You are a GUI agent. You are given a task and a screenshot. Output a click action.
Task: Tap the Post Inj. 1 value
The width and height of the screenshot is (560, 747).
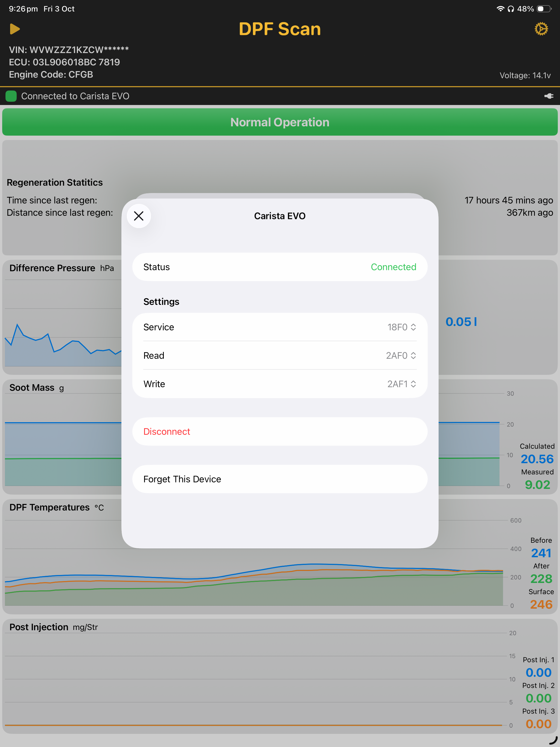(x=538, y=673)
